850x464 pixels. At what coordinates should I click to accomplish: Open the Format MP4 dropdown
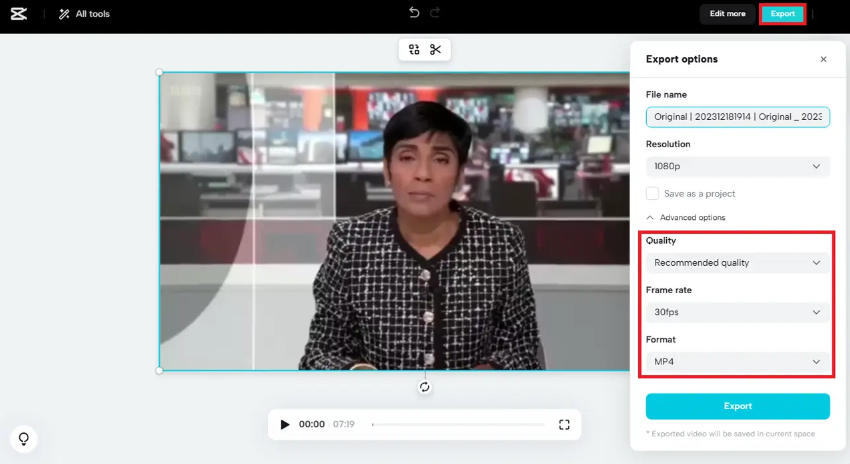[737, 361]
